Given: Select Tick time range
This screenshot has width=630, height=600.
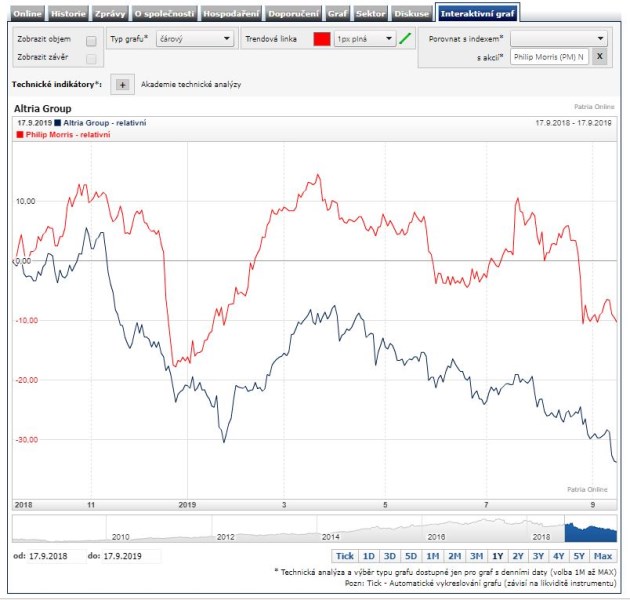Looking at the screenshot, I should [x=344, y=555].
